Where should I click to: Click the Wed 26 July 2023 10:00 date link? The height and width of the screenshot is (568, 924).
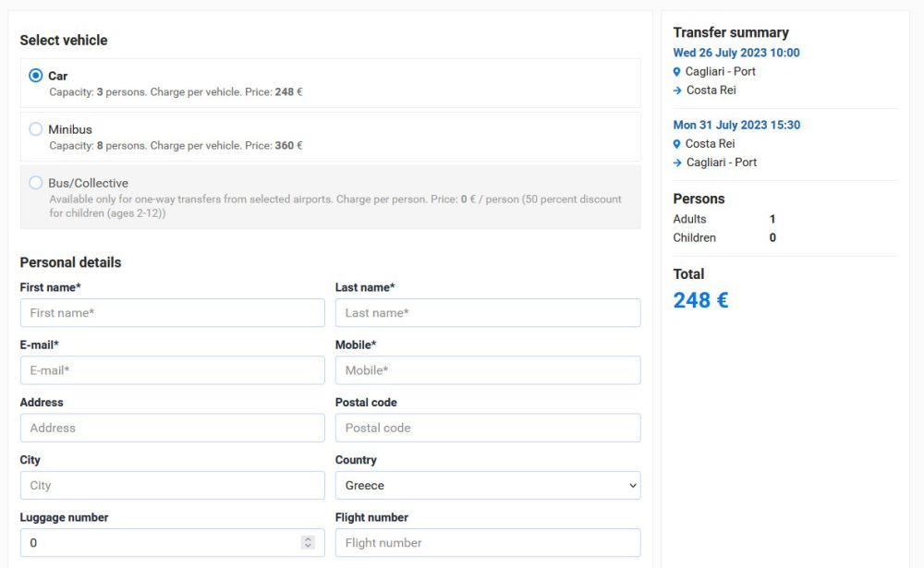[x=736, y=53]
